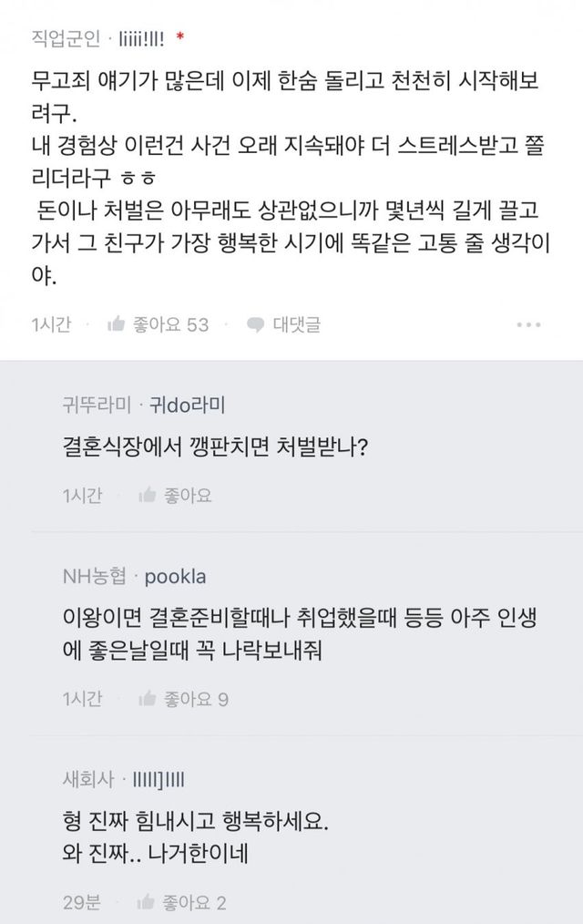Open the 직업군인 company label
This screenshot has height=924, width=583.
[62, 40]
